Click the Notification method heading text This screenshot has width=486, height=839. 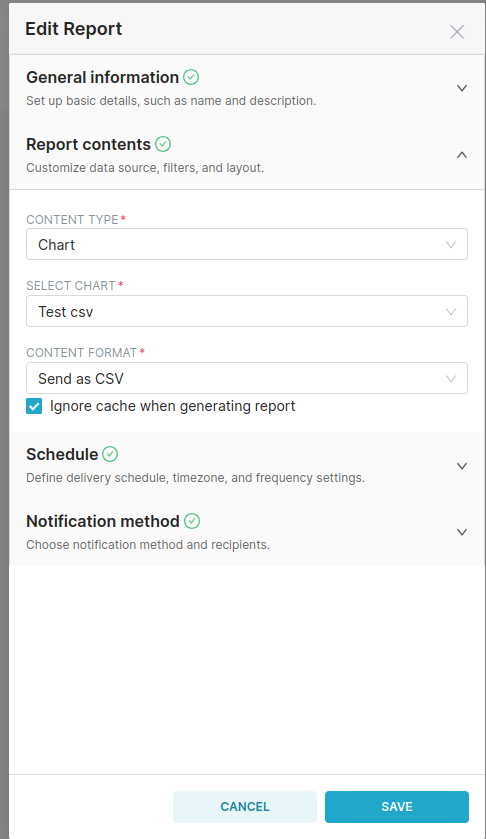103,521
